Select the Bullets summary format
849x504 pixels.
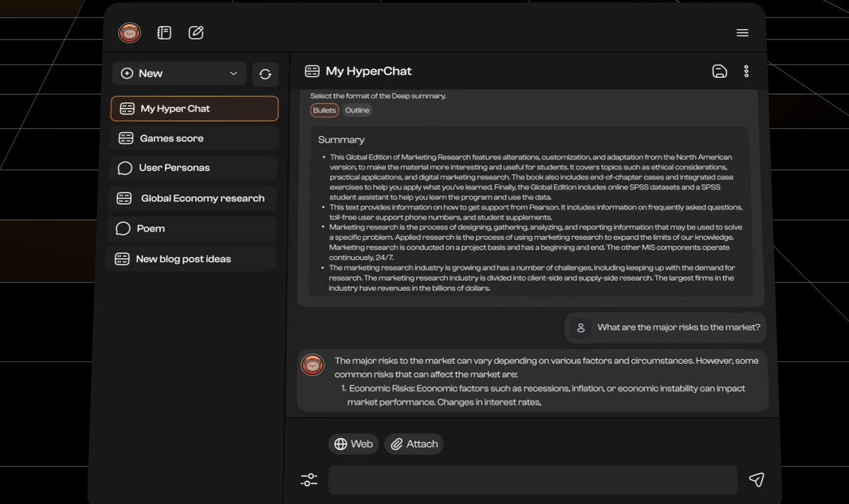tap(324, 110)
